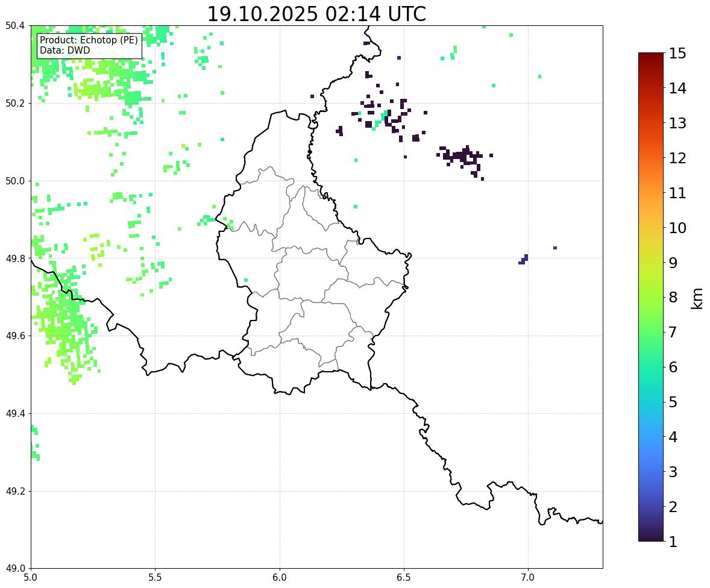The image size is (710, 588).
Task: Click the colorbar tick label 13
Action: 677,123
